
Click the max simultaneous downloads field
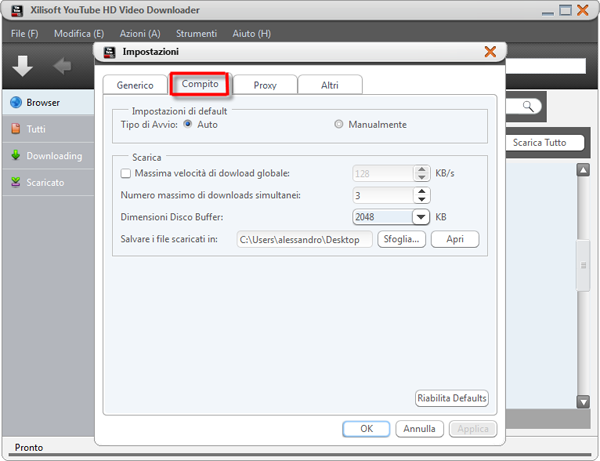click(x=383, y=195)
